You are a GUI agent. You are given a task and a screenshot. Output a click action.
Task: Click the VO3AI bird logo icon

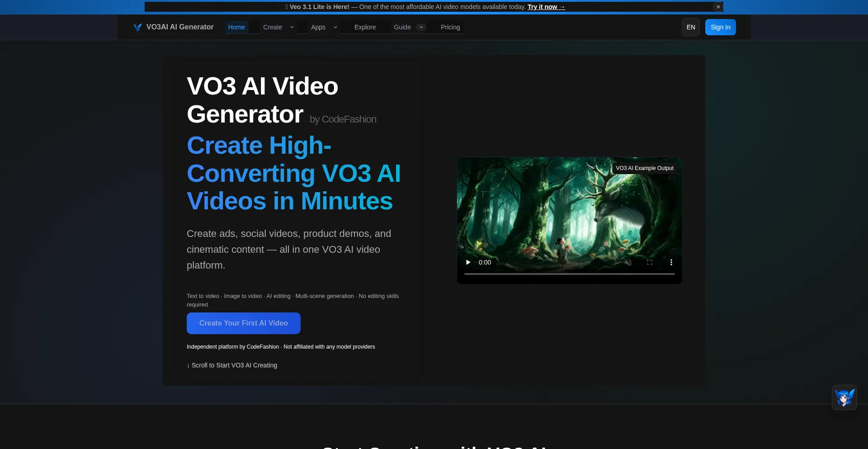coord(137,27)
